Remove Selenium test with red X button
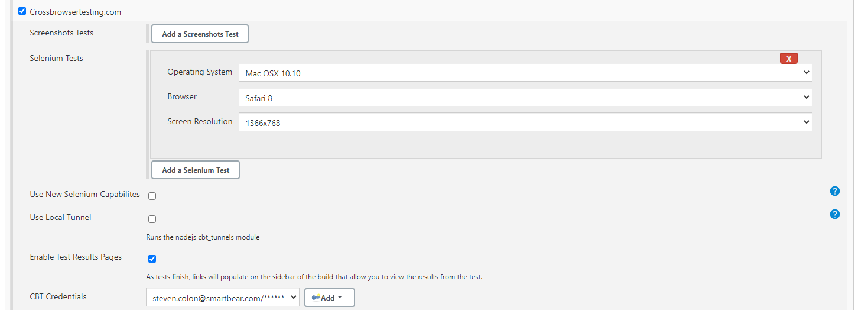This screenshot has width=868, height=310. point(788,59)
